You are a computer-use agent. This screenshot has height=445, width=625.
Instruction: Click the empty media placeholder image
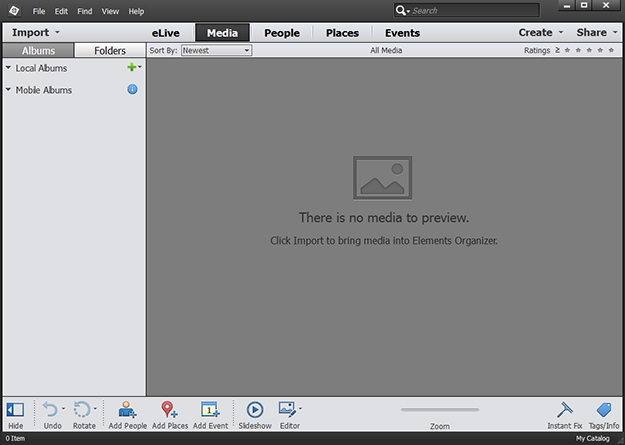[382, 178]
